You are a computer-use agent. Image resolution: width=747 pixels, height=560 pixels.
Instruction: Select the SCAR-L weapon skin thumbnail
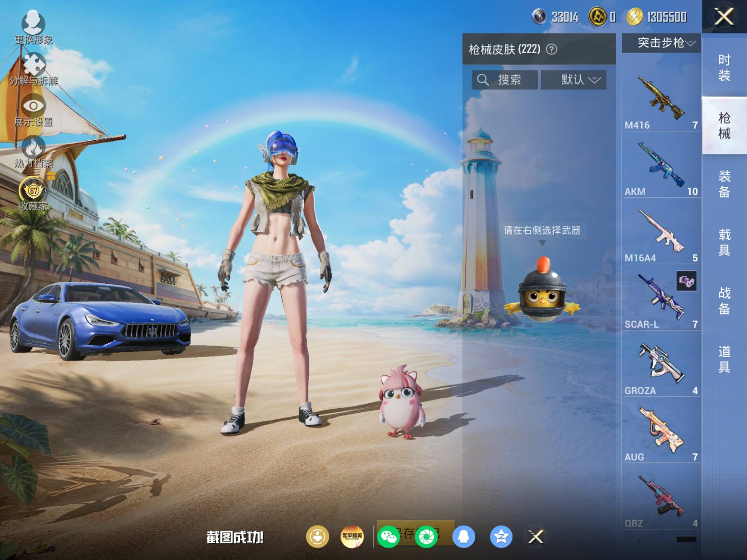point(661,298)
